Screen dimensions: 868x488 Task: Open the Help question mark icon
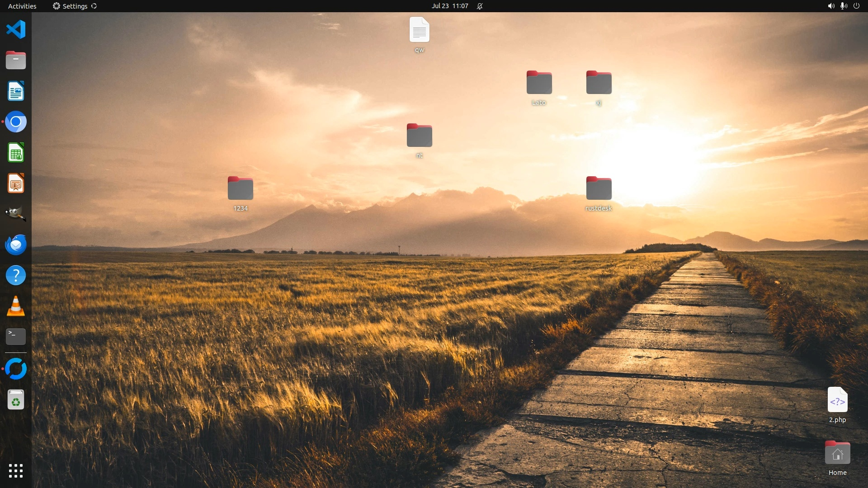coord(16,275)
